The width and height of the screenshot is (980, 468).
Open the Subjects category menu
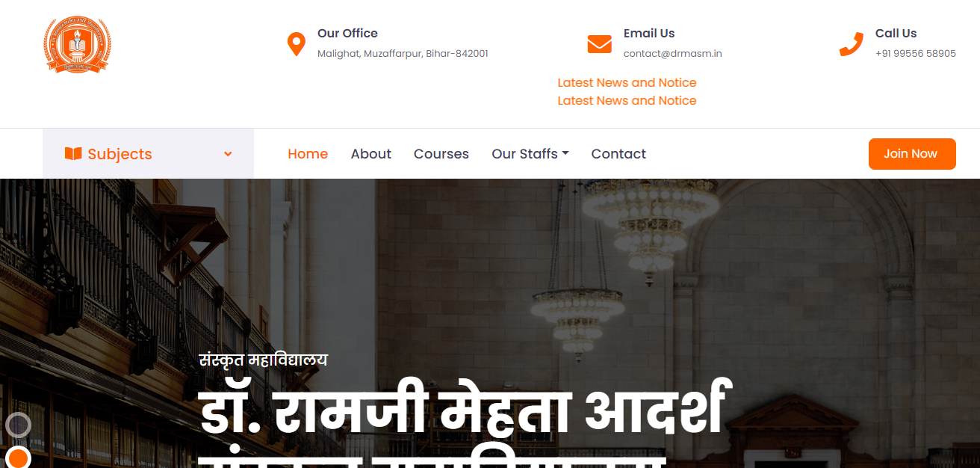[x=148, y=154]
